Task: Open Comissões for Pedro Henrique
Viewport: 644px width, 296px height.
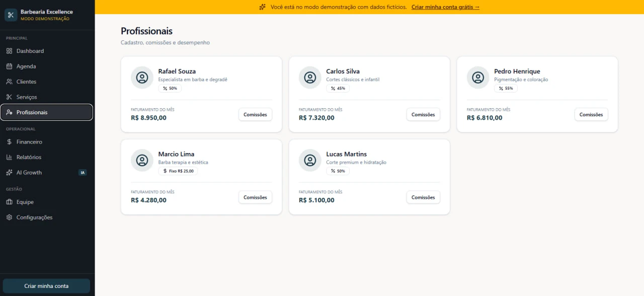Action: [x=591, y=114]
